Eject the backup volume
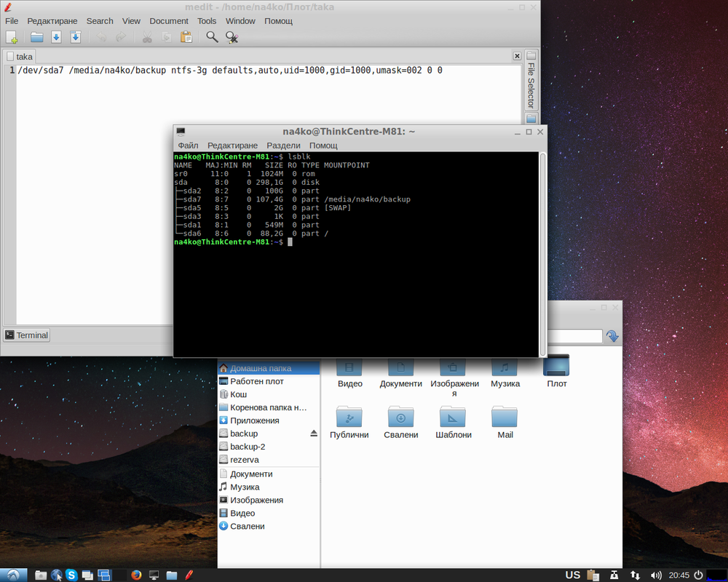This screenshot has width=728, height=582. [314, 433]
